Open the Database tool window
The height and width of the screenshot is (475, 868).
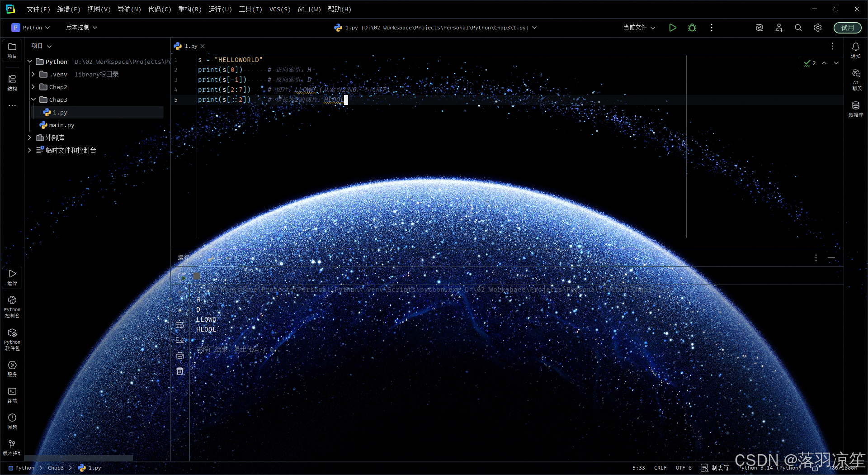pyautogui.click(x=856, y=109)
